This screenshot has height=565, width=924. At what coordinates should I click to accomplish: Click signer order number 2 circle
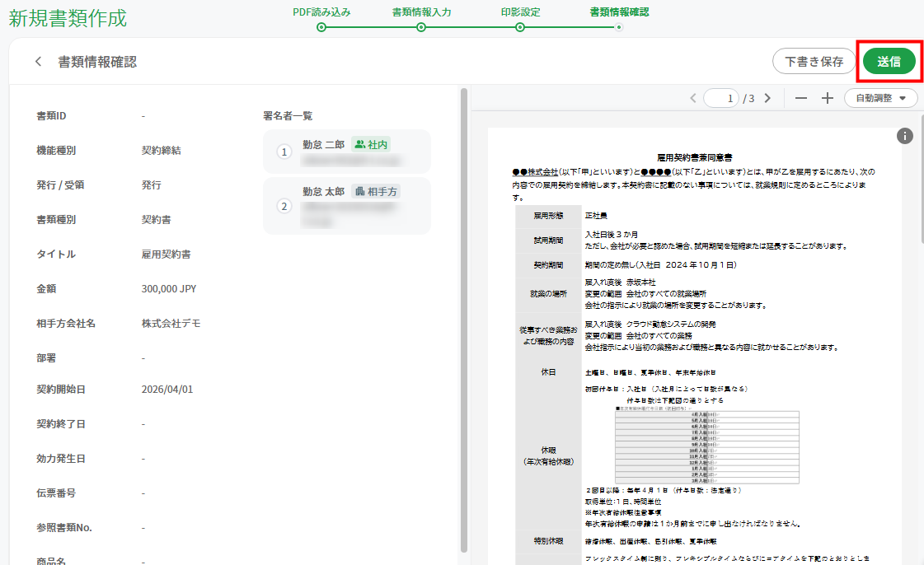(x=284, y=206)
